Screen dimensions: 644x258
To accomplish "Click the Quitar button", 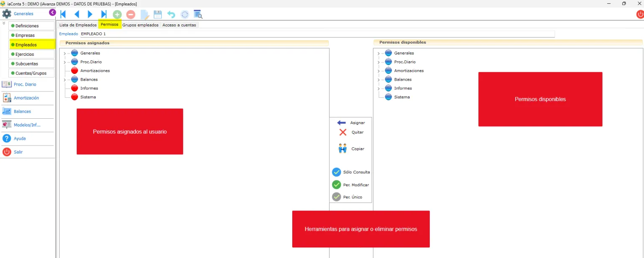I will click(351, 132).
